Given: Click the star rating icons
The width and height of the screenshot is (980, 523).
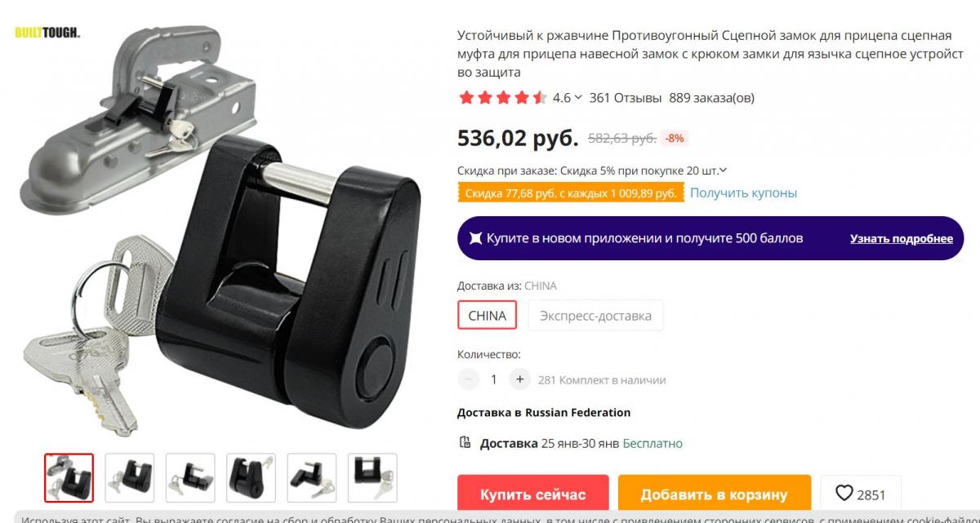Looking at the screenshot, I should pyautogui.click(x=503, y=98).
